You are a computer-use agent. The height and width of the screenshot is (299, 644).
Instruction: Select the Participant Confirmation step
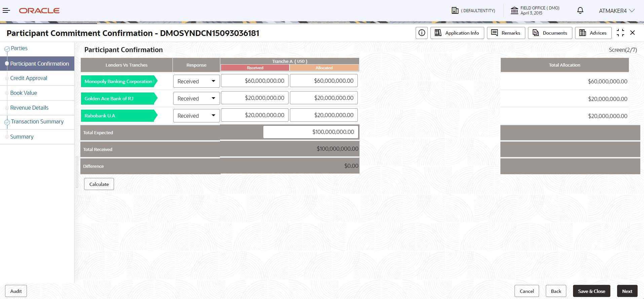(x=37, y=64)
